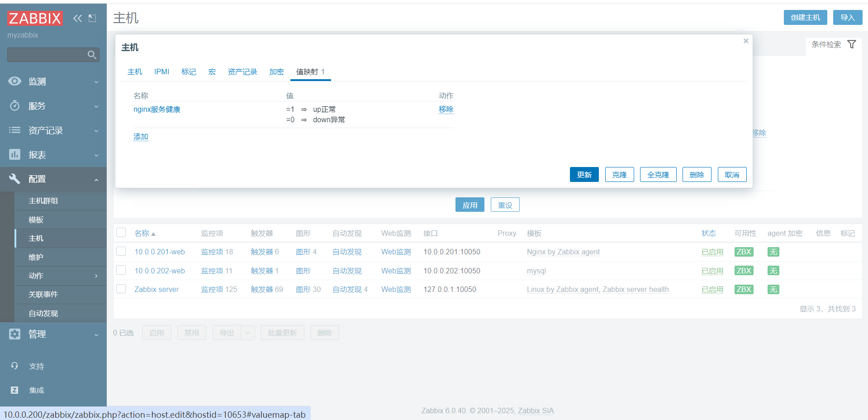Click 无 encryption badge for Zabbix server
The image size is (868, 420).
tap(773, 290)
